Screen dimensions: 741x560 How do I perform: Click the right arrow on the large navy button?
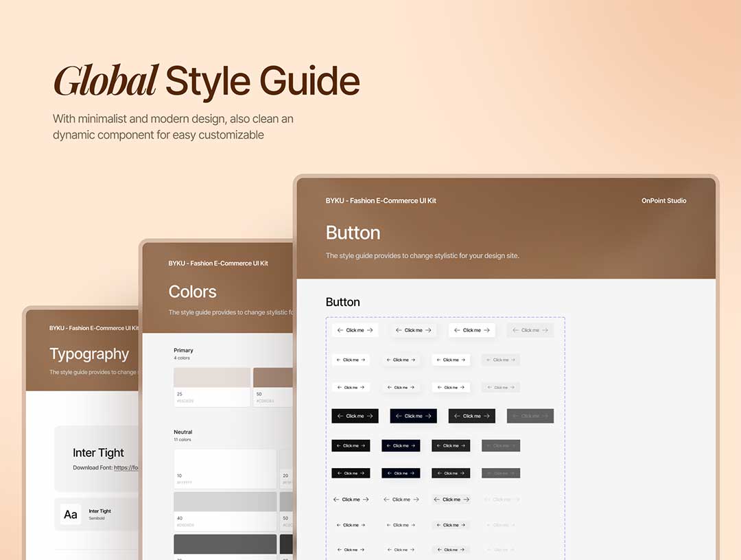(x=429, y=416)
